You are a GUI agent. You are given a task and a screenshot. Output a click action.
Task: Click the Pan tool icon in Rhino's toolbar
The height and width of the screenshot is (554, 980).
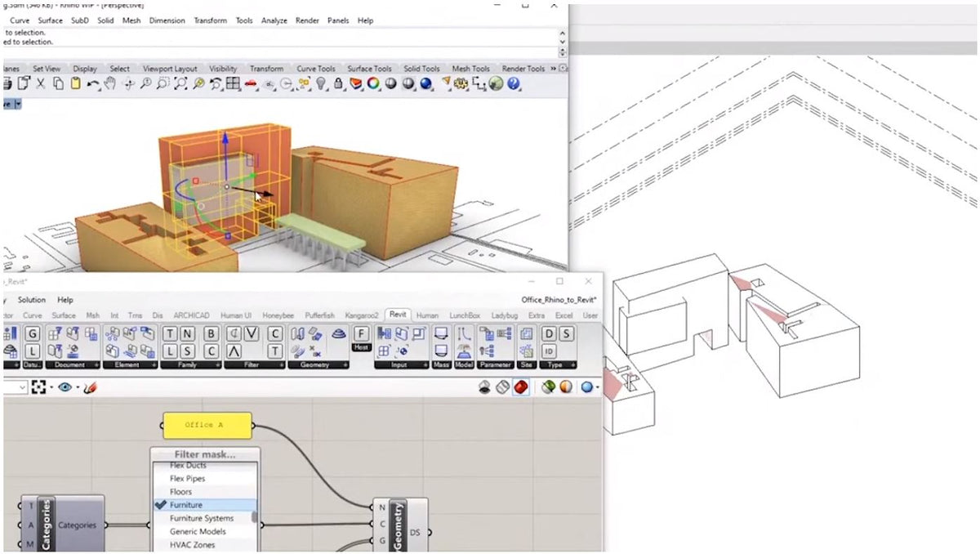109,84
